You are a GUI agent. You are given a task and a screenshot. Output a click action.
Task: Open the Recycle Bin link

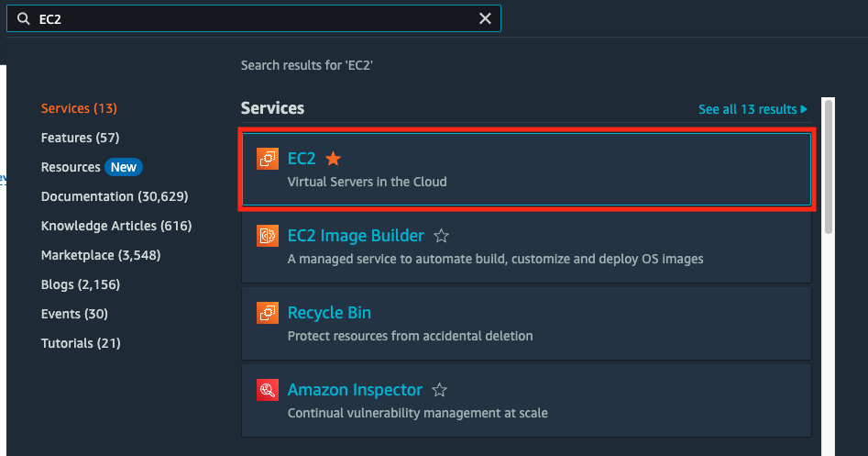click(329, 313)
